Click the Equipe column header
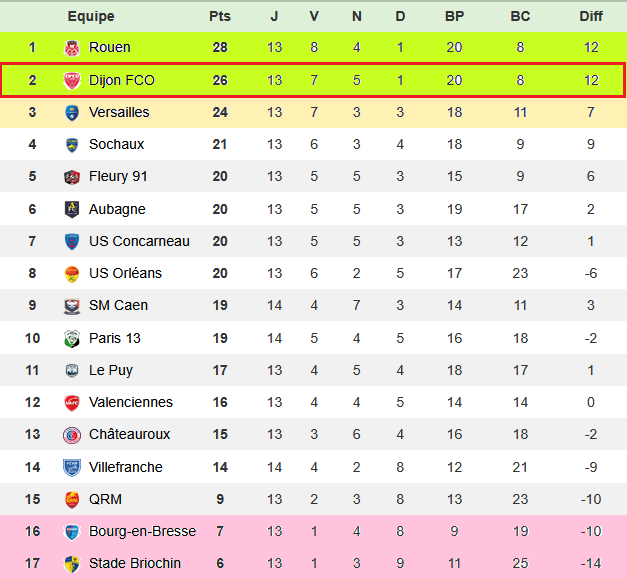627x578 pixels. pos(91,16)
